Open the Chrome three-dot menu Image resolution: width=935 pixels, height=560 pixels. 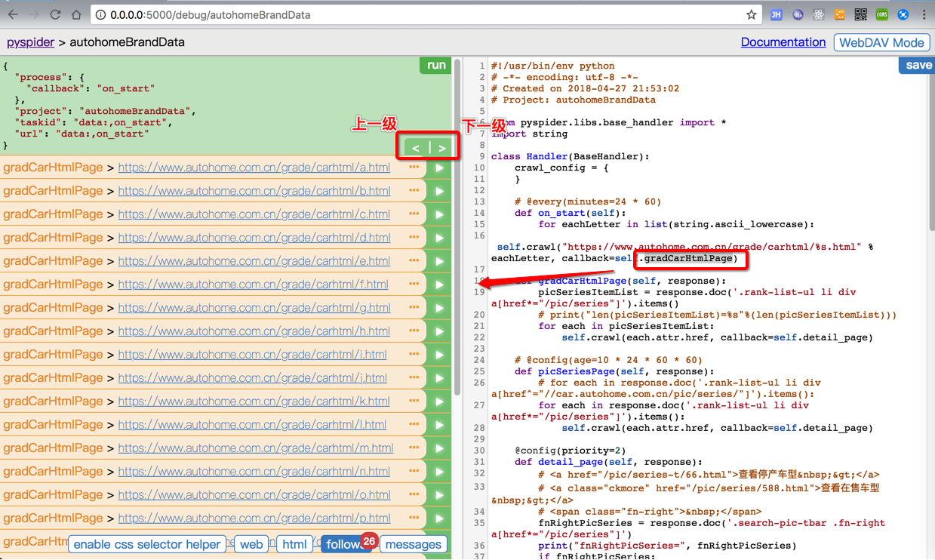pos(924,14)
